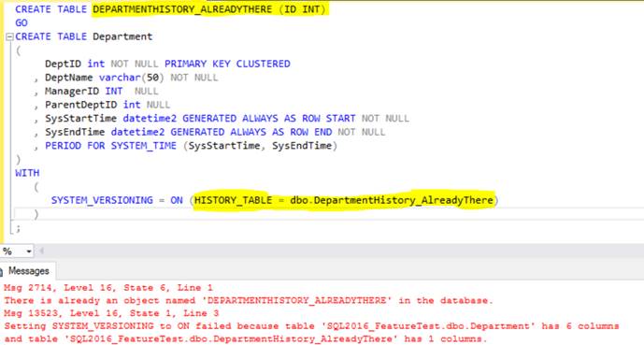
Task: Switch to the Messages tab
Action: pyautogui.click(x=28, y=271)
